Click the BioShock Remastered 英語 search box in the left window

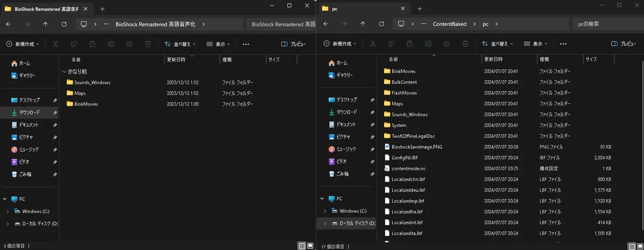coord(281,24)
